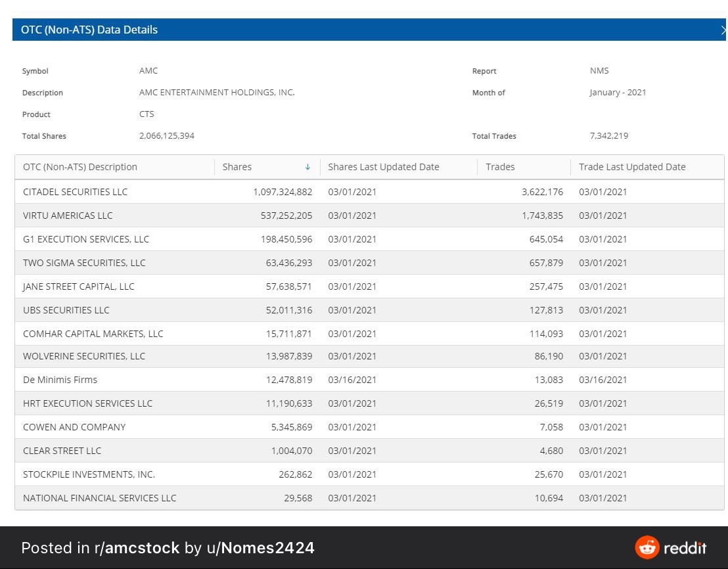Click Report value NMS
Screen dimensions: 728x569
[x=599, y=70]
